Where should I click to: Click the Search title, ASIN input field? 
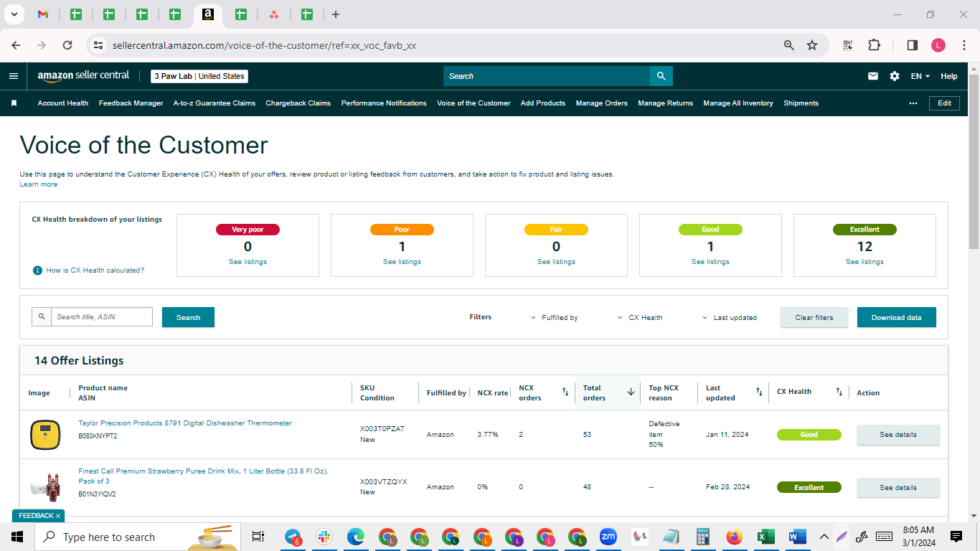(101, 316)
